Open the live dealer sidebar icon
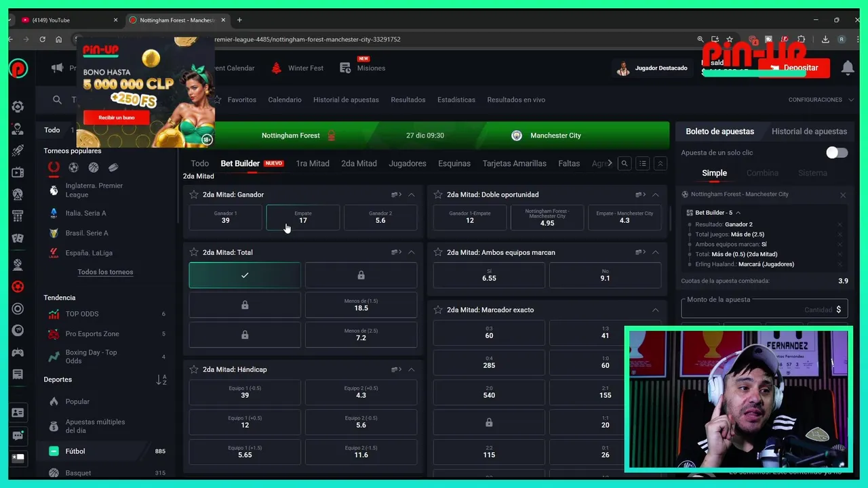 18,129
